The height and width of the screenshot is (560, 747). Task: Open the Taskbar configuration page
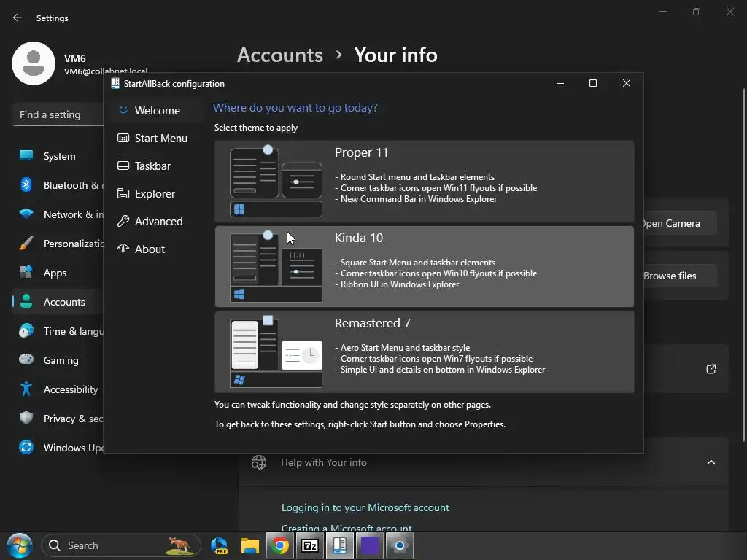[x=156, y=166]
